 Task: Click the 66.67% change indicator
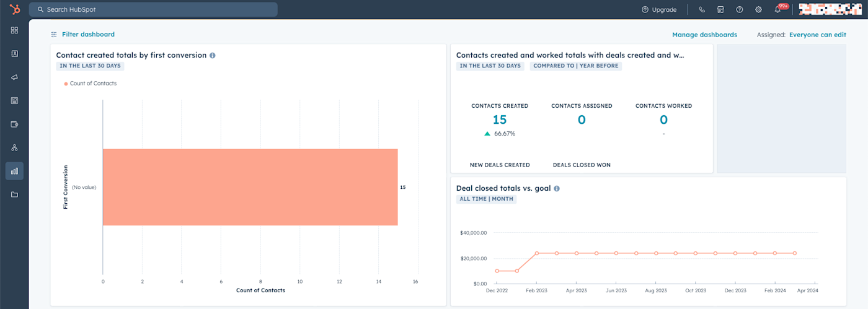500,134
